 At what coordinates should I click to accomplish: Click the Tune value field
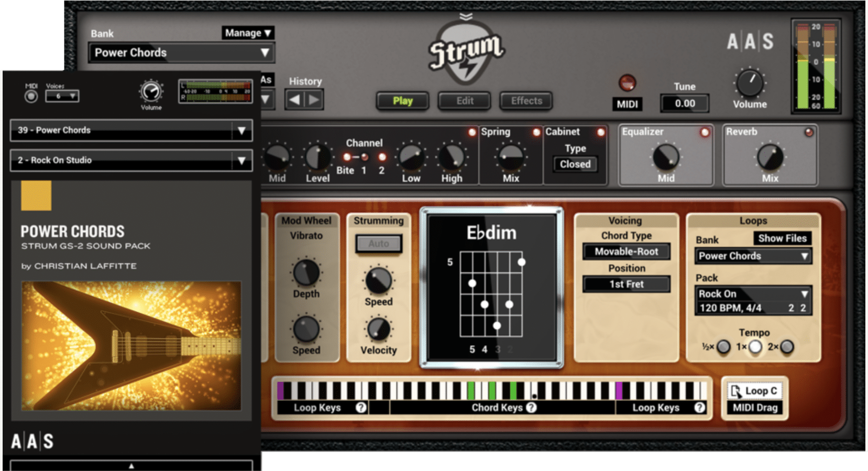(685, 104)
